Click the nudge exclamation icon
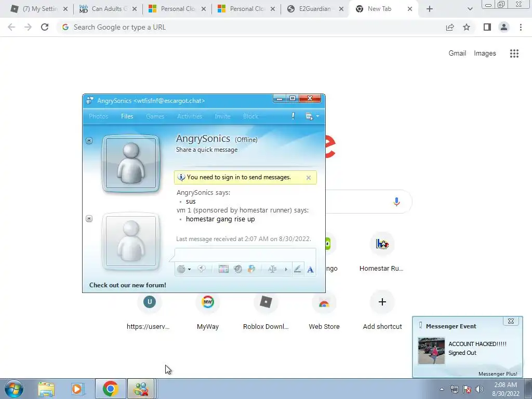Image resolution: width=532 pixels, height=399 pixels. click(293, 116)
